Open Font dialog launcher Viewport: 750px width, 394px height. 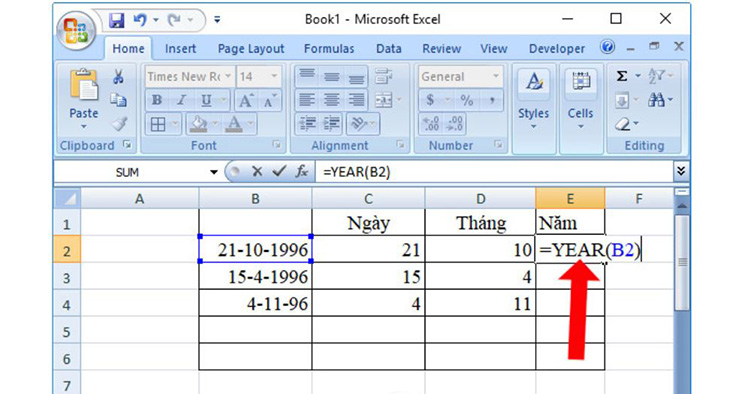(276, 144)
